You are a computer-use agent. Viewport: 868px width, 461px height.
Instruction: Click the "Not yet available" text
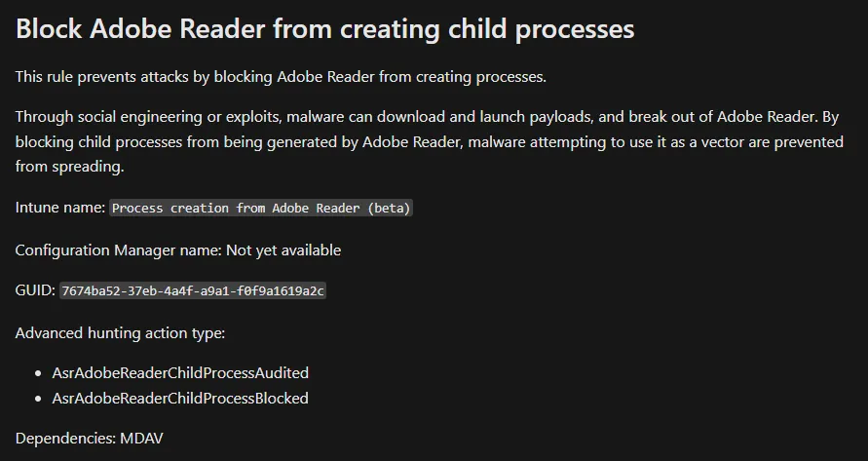pyautogui.click(x=283, y=250)
